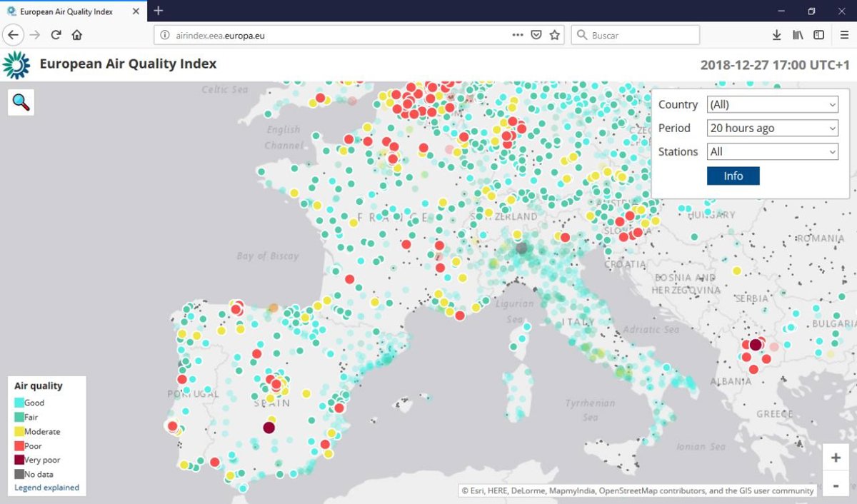This screenshot has height=504, width=857.
Task: Select the European Air Quality Index tab
Action: click(x=66, y=11)
